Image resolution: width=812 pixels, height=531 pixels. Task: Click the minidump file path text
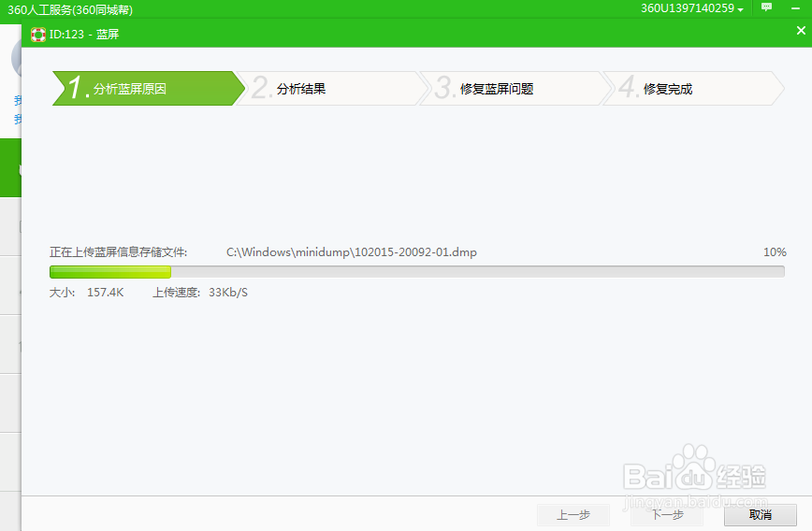(x=352, y=252)
